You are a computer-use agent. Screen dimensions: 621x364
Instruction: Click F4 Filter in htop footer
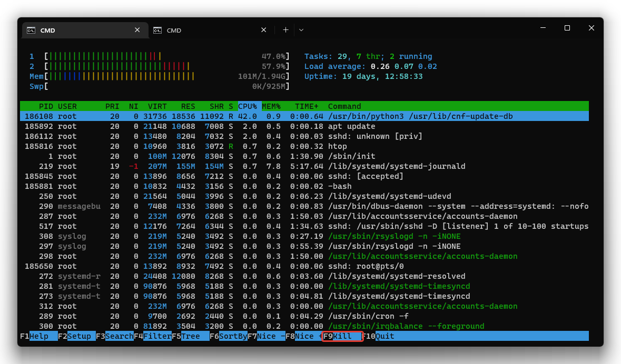click(x=152, y=336)
